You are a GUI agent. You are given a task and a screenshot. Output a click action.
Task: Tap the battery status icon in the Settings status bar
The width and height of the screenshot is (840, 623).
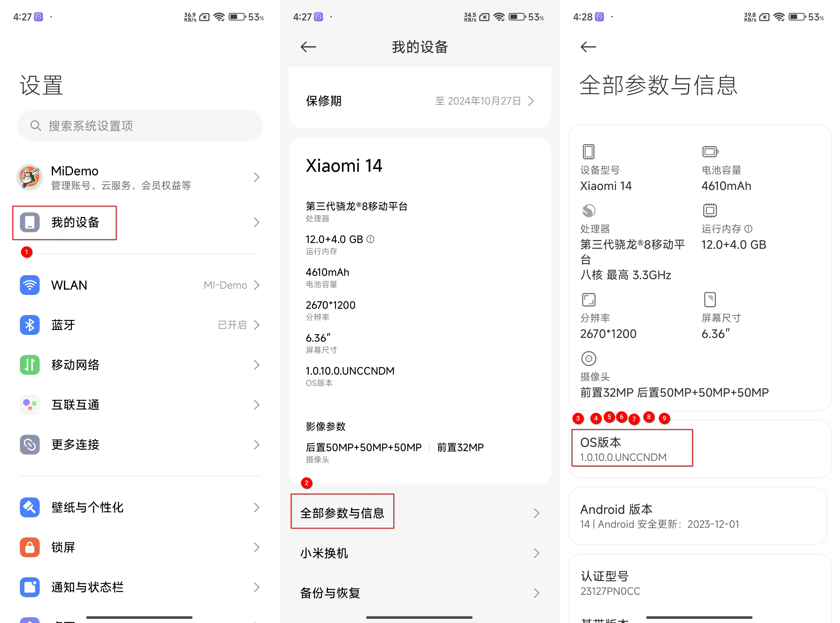(x=237, y=17)
